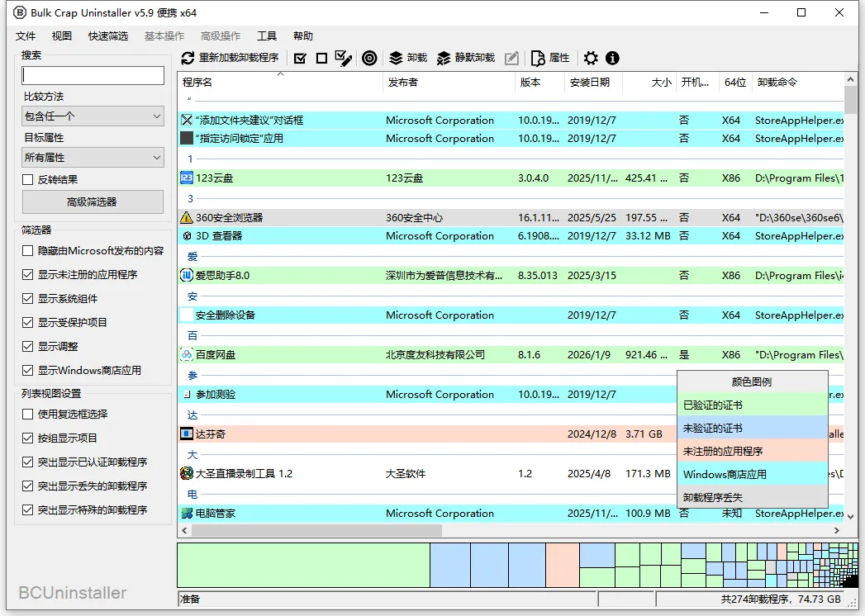Viewport: 865px width, 616px height.
Task: Toggle the 反转结果 checkbox
Action: 27,179
